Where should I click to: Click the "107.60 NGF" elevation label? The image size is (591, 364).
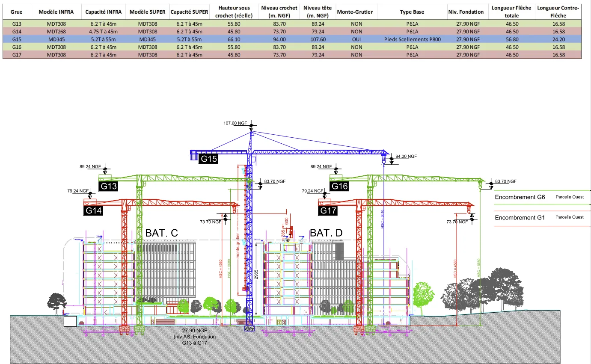[x=235, y=123]
